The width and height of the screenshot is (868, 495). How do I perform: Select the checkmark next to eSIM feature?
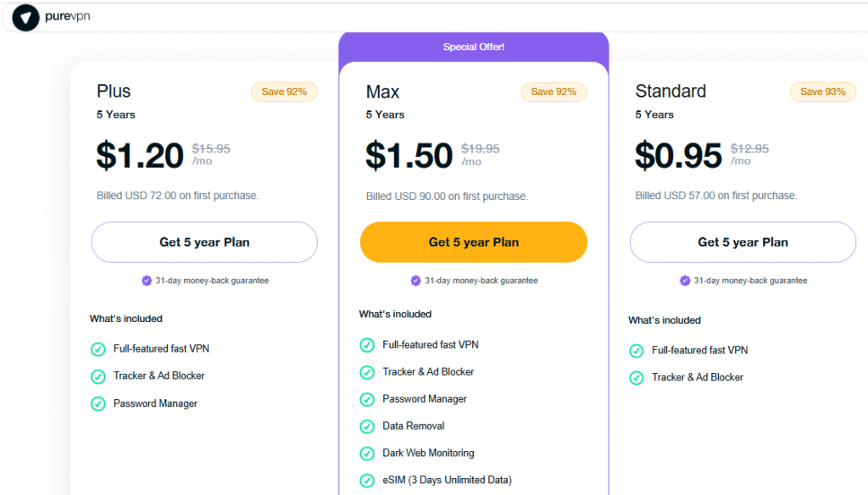tap(367, 479)
